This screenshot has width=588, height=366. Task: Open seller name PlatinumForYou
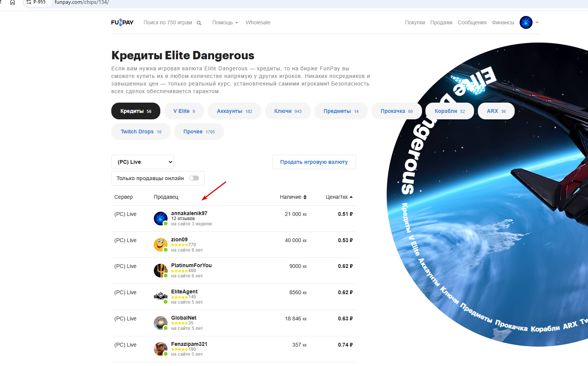(191, 265)
